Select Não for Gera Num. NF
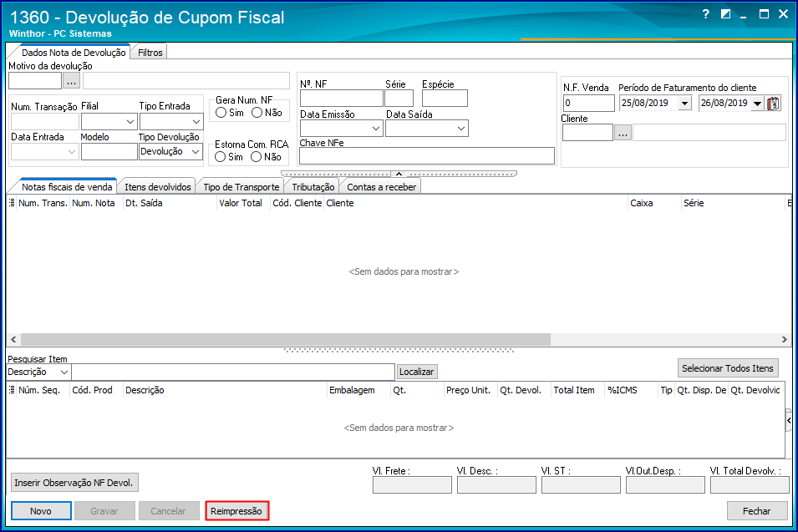Screen dimensions: 798x532 257,113
